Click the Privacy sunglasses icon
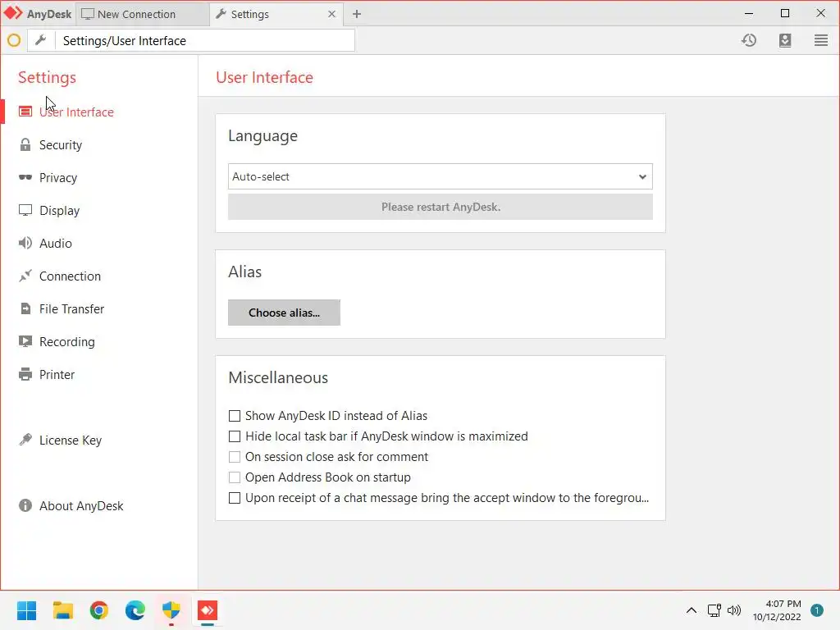 [25, 177]
